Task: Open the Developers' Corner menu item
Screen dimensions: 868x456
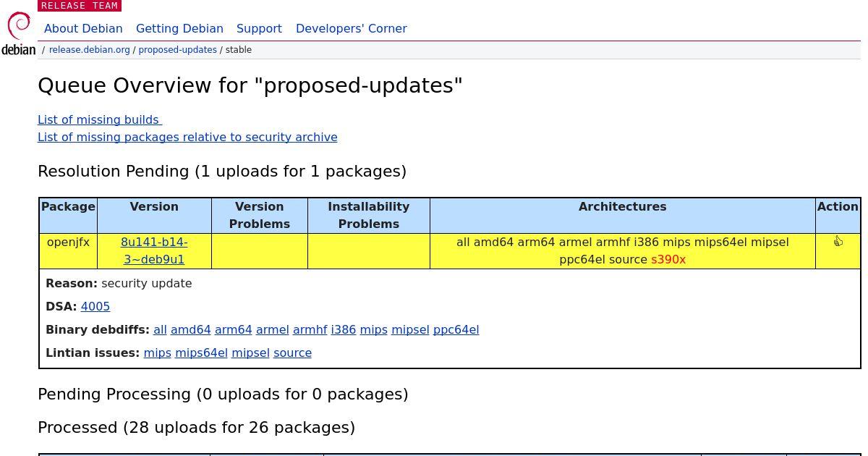Action: click(352, 28)
